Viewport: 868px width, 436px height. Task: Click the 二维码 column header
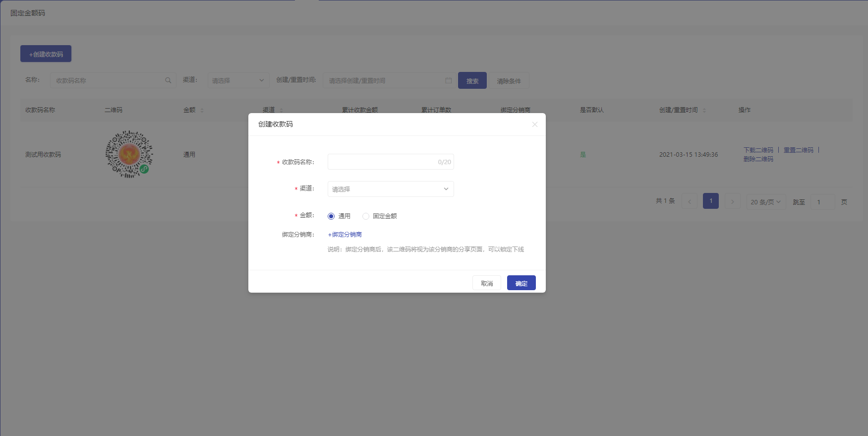point(114,110)
